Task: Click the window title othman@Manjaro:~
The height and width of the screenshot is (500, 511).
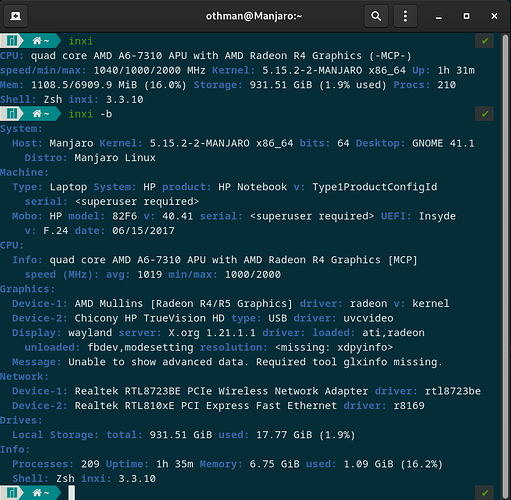Action: (x=254, y=16)
